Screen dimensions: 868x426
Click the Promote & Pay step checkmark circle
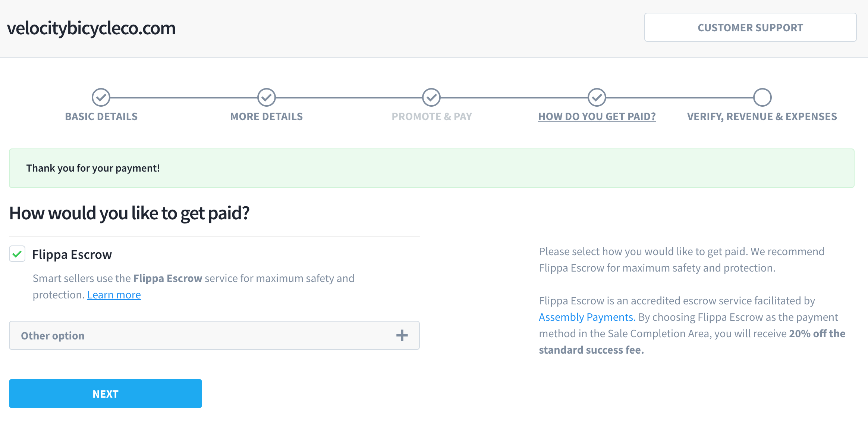pos(431,98)
